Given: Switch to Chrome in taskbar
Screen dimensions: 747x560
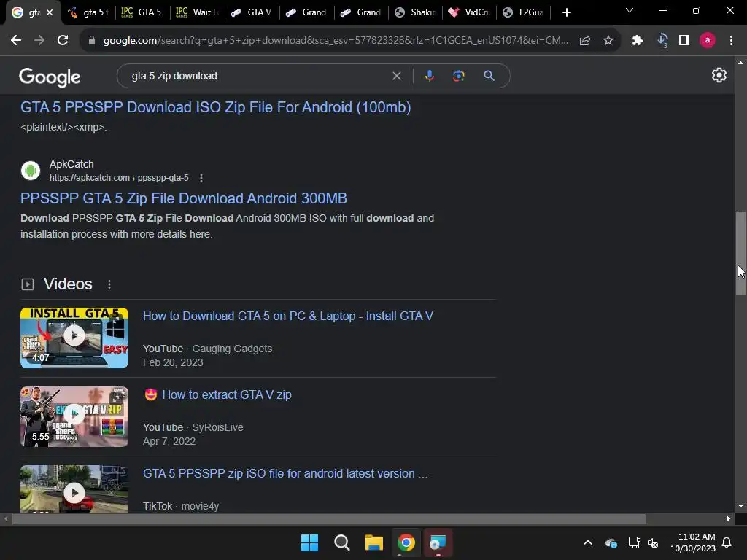Looking at the screenshot, I should click(x=406, y=542).
